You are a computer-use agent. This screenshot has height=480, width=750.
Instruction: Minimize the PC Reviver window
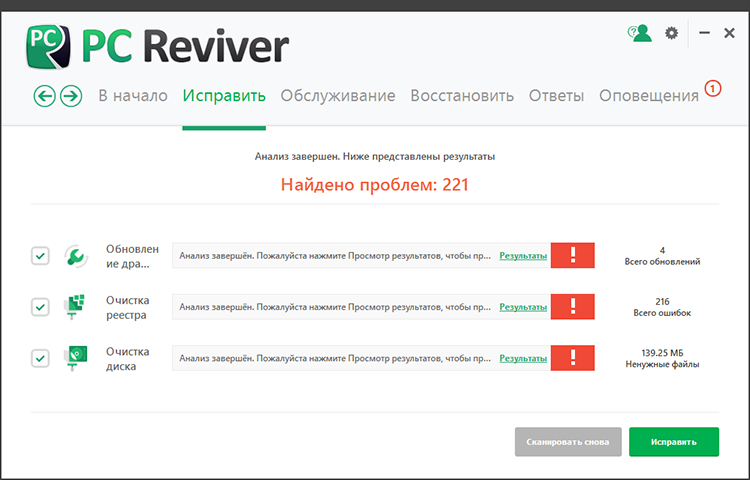click(704, 33)
